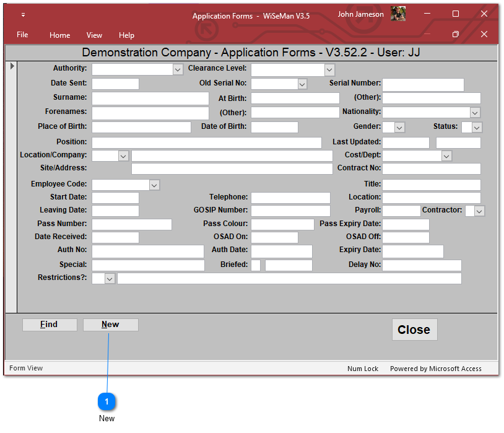
Task: Restore down the inner form window
Action: tap(456, 35)
